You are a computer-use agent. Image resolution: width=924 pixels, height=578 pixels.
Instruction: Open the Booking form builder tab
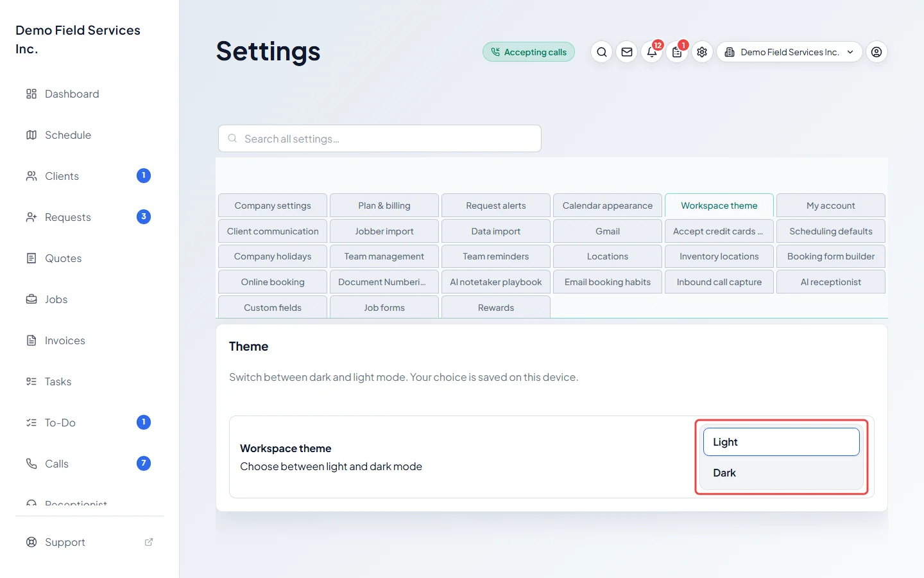click(831, 256)
